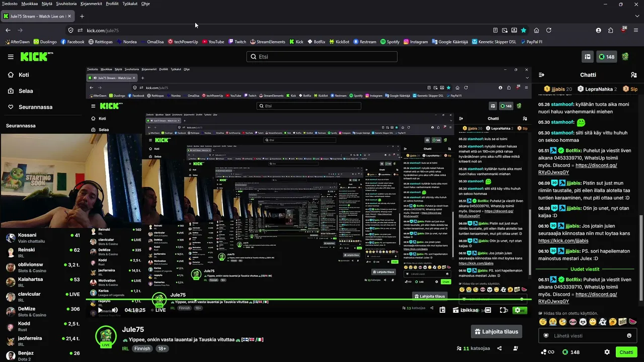Bookmark star icon in address bar
Screen dimensions: 644x362
tap(523, 30)
